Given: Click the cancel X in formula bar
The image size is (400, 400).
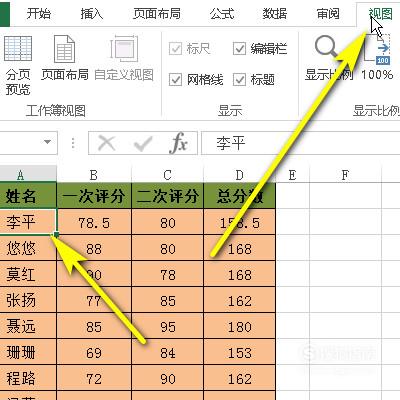Looking at the screenshot, I should coord(107,143).
